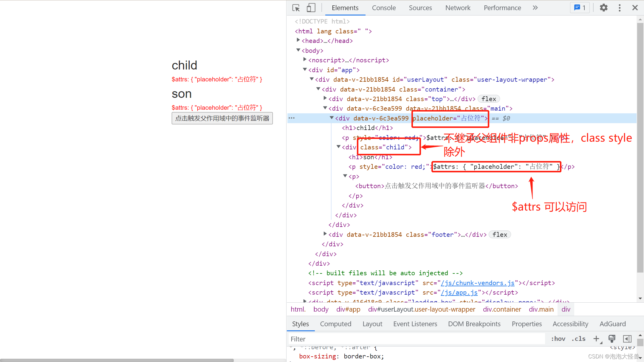
Task: Click the styles Filter input field
Action: [417, 339]
